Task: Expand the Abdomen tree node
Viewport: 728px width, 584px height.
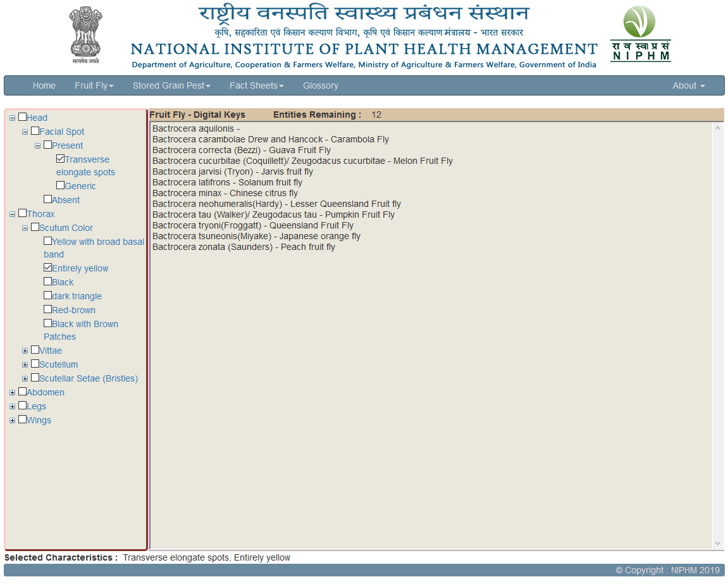Action: [13, 393]
